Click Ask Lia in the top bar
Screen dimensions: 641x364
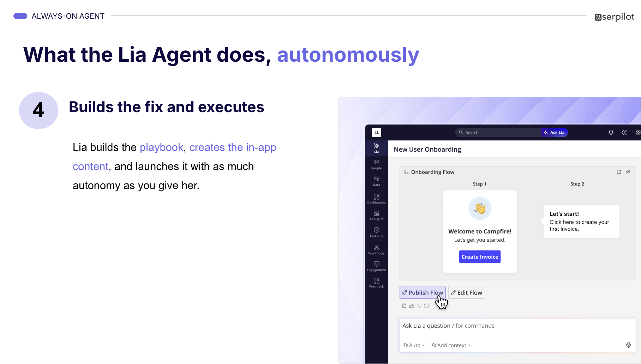point(554,132)
